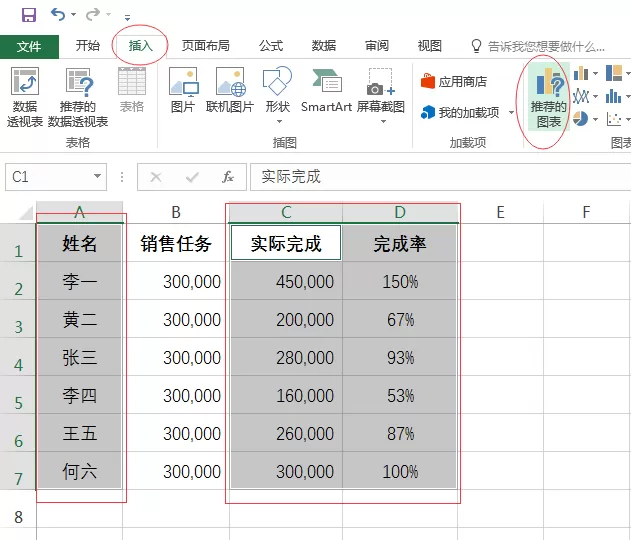Click the cell showing 280,000
631x540 pixels.
pyautogui.click(x=286, y=357)
